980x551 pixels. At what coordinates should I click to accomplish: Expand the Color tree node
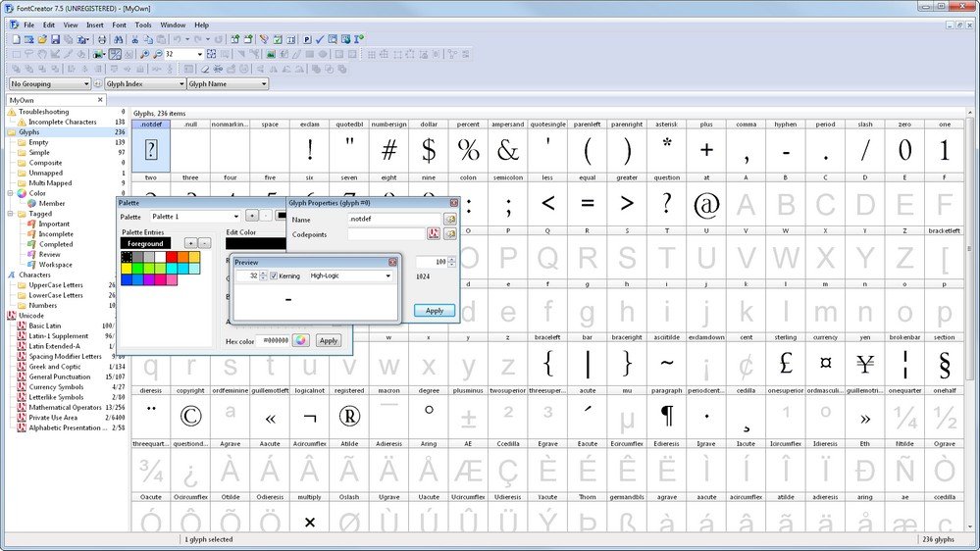coord(11,193)
